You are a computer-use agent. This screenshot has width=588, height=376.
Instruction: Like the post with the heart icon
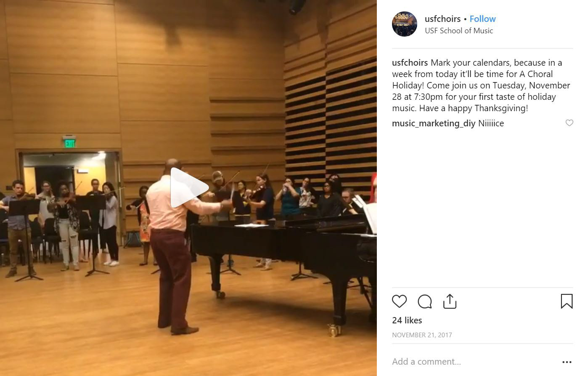pyautogui.click(x=399, y=301)
